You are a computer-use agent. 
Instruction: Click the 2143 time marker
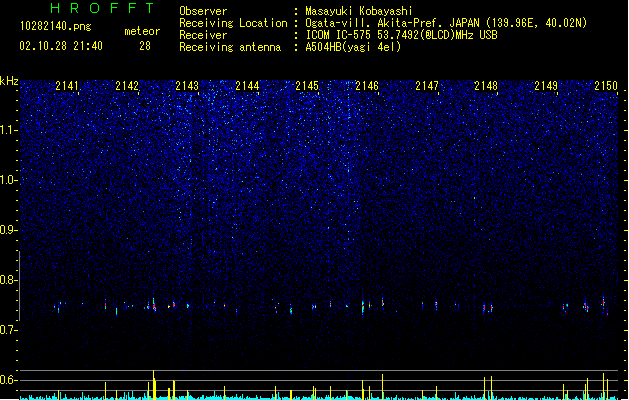(187, 86)
